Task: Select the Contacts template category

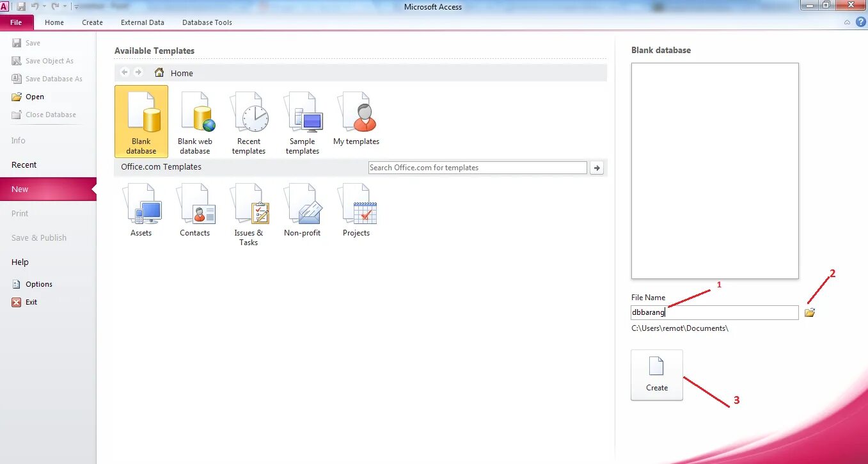Action: [x=195, y=210]
